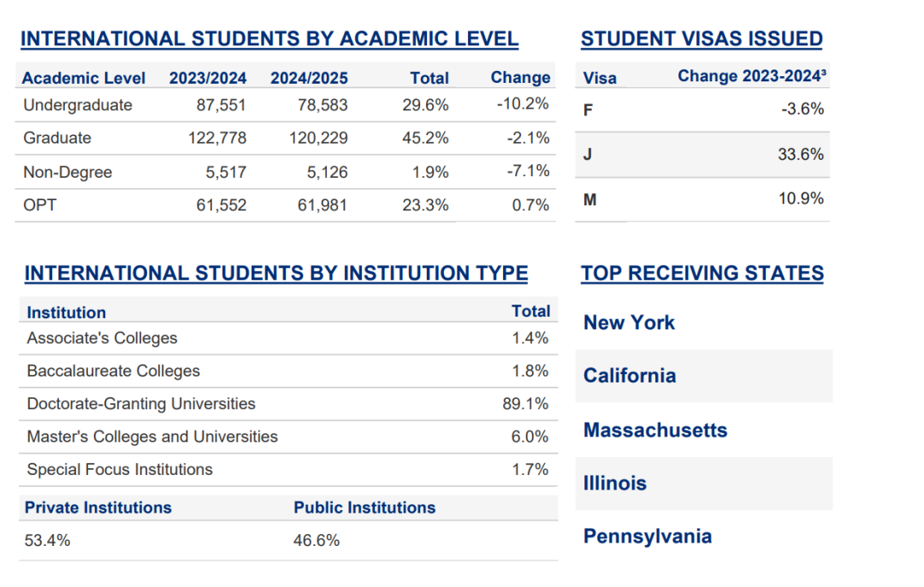The width and height of the screenshot is (924, 587).
Task: Select California in top receiving states
Action: coord(630,376)
